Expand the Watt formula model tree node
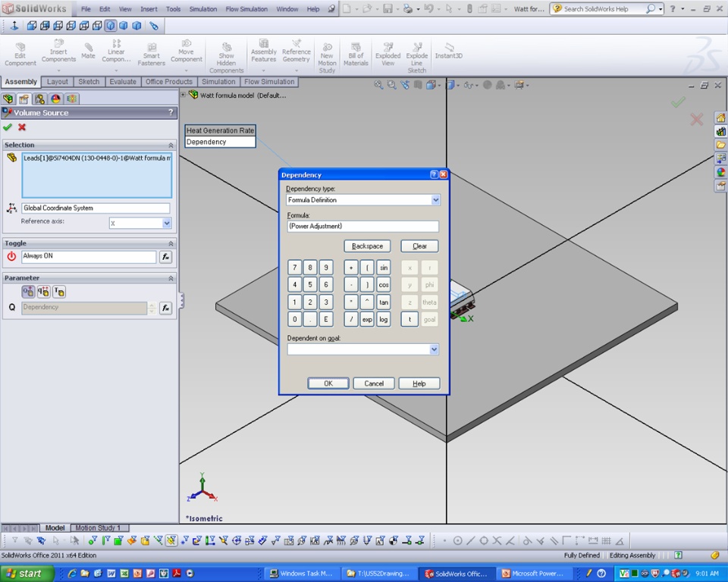Image resolution: width=728 pixels, height=582 pixels. click(x=183, y=95)
